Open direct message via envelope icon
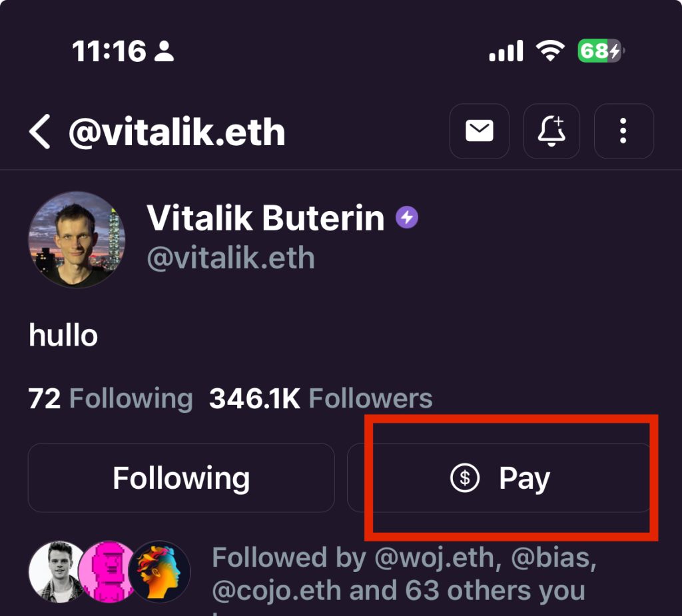This screenshot has height=616, width=682. pos(480,132)
